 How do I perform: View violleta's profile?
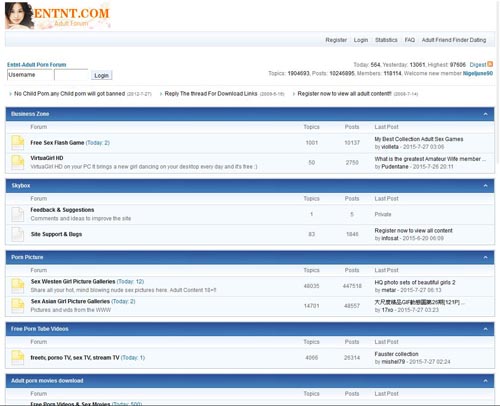point(390,147)
